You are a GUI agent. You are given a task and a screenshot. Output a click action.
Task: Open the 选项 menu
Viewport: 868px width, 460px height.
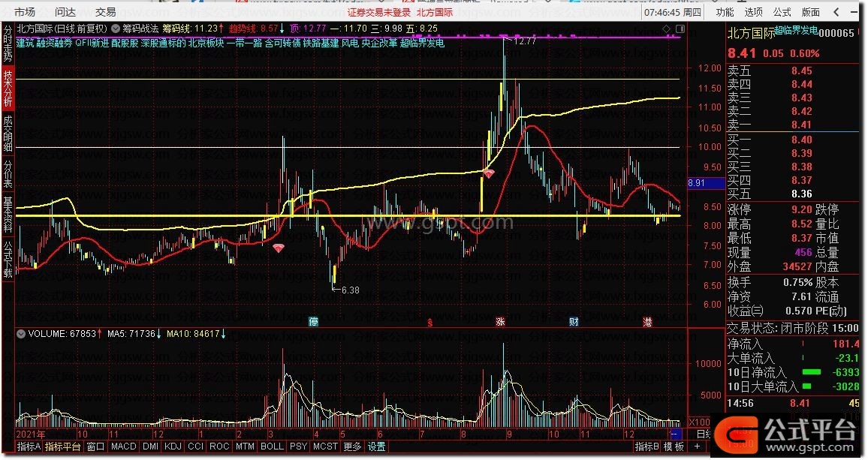753,11
